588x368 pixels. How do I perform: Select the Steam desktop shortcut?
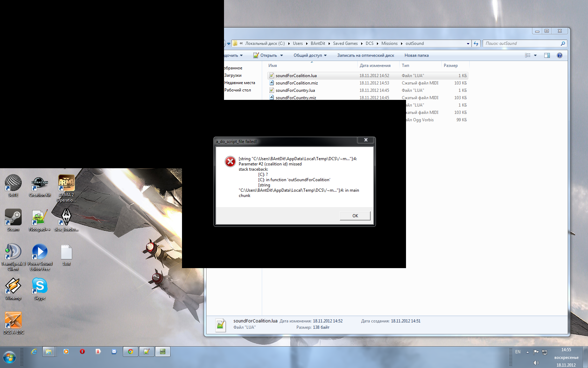coord(13,220)
